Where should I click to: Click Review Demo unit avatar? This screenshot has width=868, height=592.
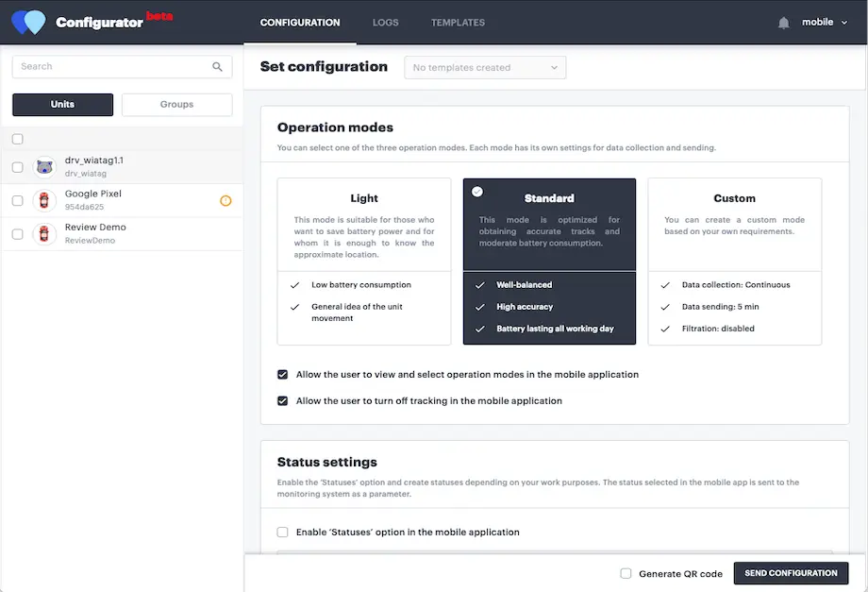44,234
